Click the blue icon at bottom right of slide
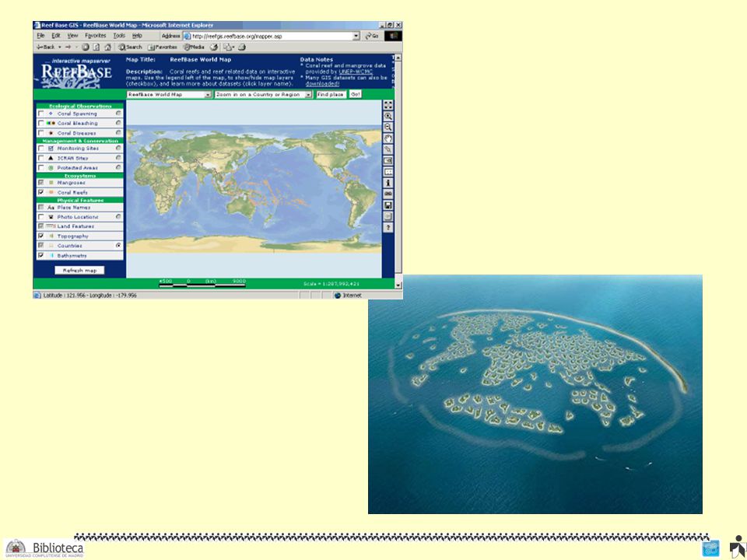Screen dimensions: 747x560 pos(710,548)
